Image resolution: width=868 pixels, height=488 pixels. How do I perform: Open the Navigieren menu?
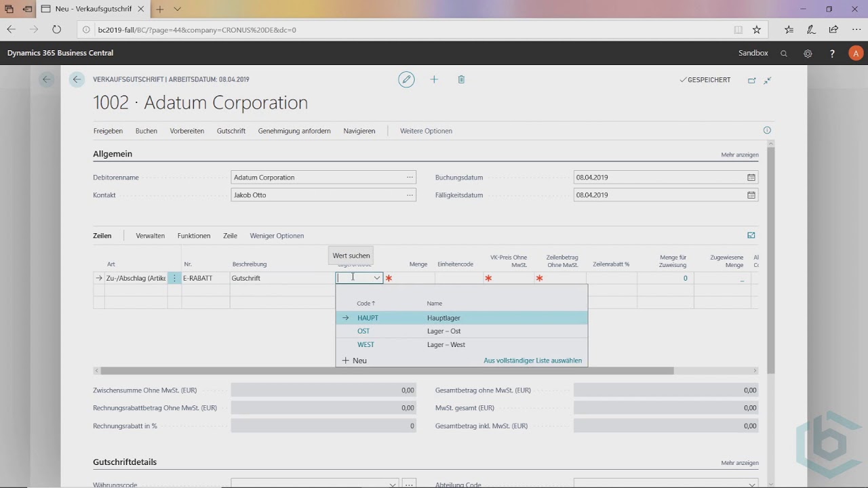coord(359,131)
